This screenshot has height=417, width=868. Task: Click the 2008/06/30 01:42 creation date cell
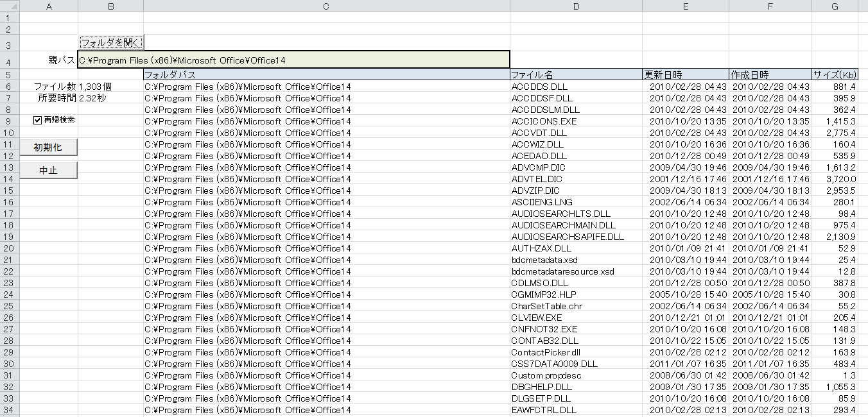coord(770,375)
